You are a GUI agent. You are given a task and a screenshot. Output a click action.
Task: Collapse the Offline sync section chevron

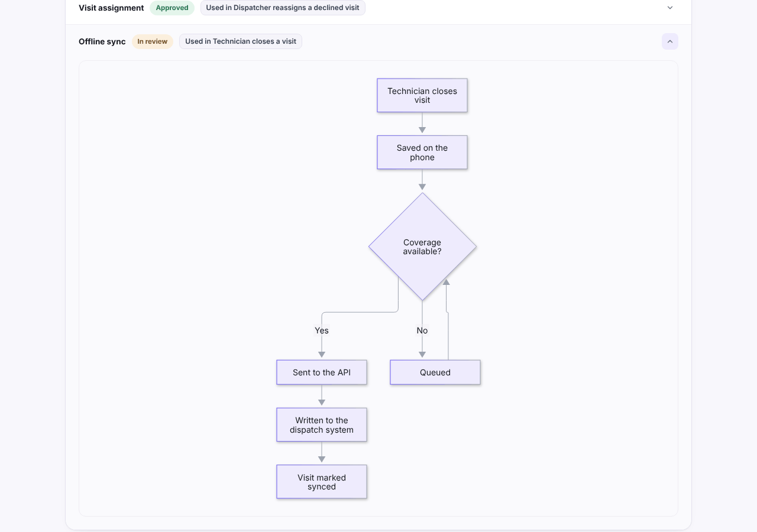tap(670, 41)
